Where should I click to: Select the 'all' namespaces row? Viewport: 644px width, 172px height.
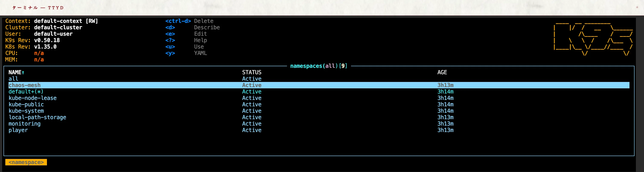click(13, 79)
